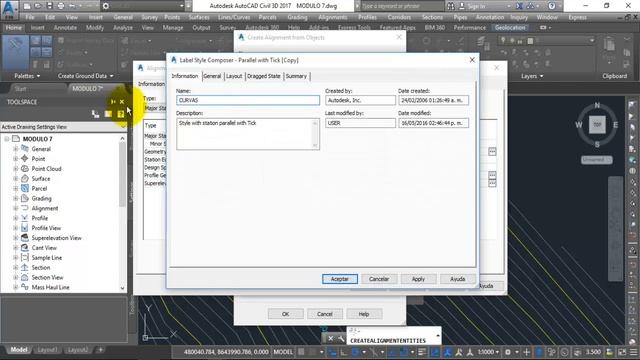Click the Cant View icon in tree
640x360 pixels.
tap(24, 247)
